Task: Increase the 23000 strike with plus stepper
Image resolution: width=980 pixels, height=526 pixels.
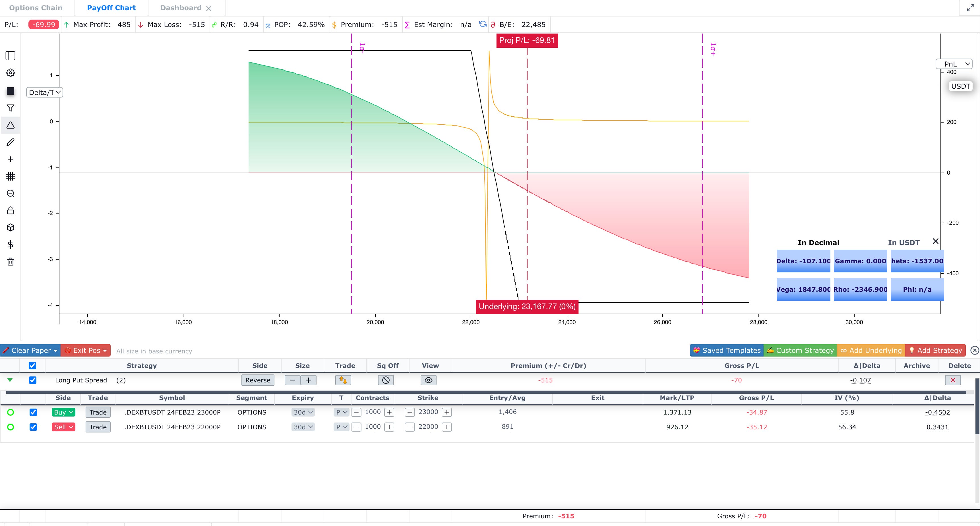Action: [446, 412]
